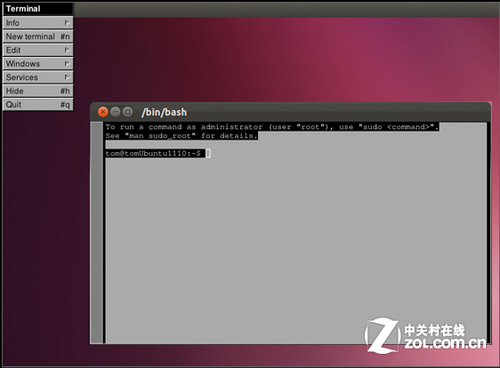Choose Quit in the Terminal menu
Image resolution: width=500 pixels, height=368 pixels.
point(38,105)
